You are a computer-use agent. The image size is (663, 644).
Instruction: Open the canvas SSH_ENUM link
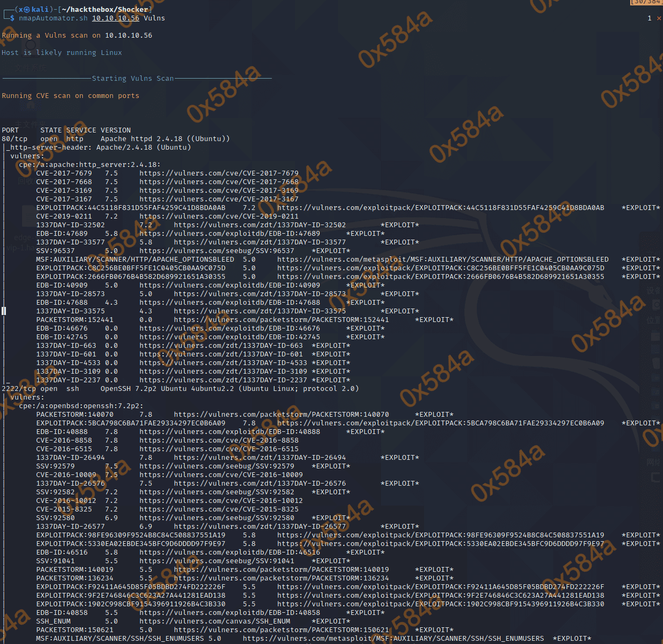click(214, 621)
